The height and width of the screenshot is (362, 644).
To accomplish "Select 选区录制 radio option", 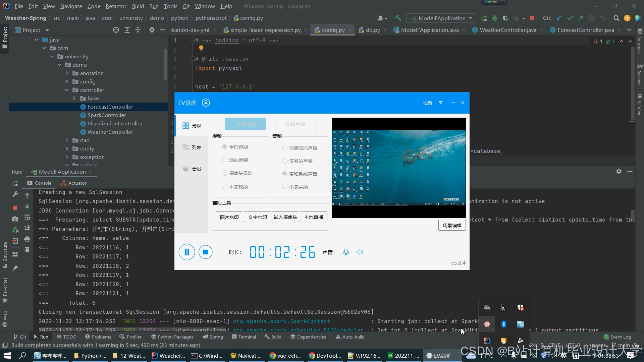I will point(225,160).
